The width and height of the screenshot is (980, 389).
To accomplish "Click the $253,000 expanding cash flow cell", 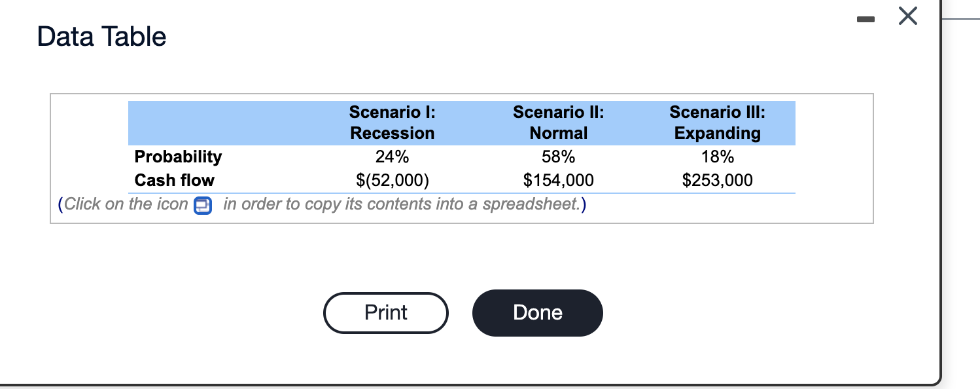I will click(x=717, y=180).
